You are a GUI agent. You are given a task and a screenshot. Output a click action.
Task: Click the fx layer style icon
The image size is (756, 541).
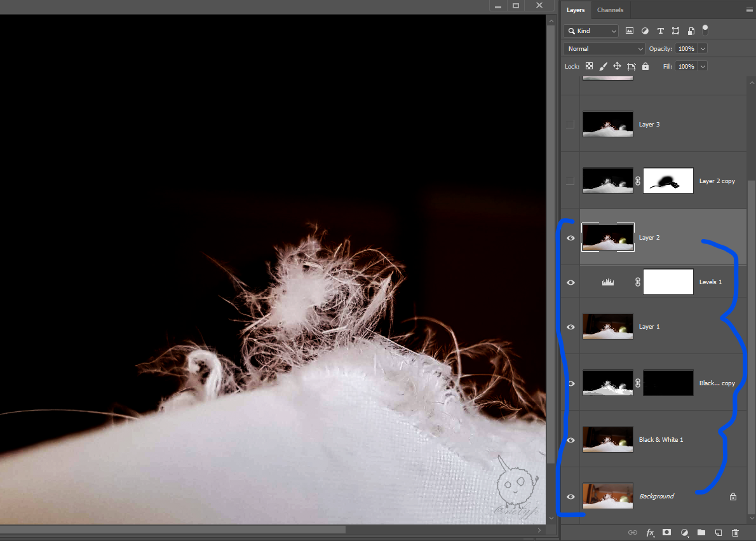click(650, 532)
